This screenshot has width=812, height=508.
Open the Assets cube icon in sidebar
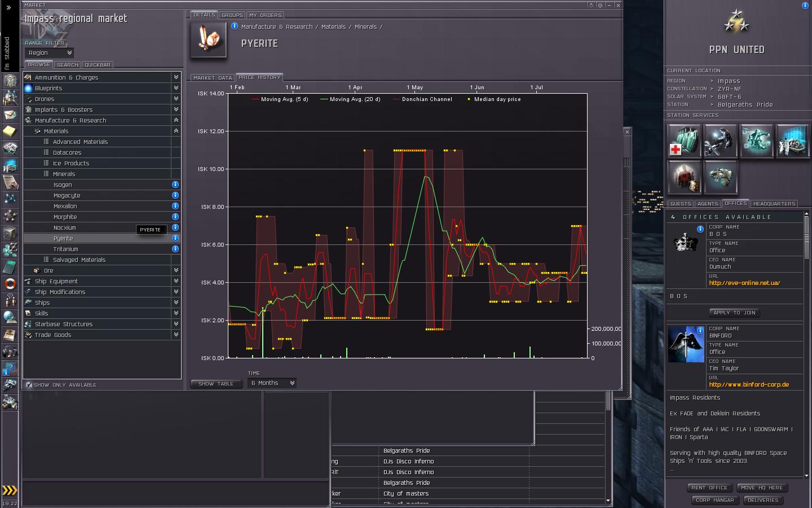[10, 233]
